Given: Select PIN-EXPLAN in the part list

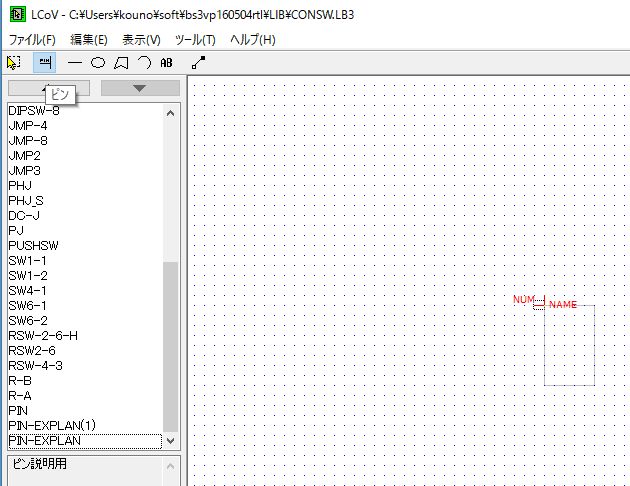Looking at the screenshot, I should (x=85, y=441).
